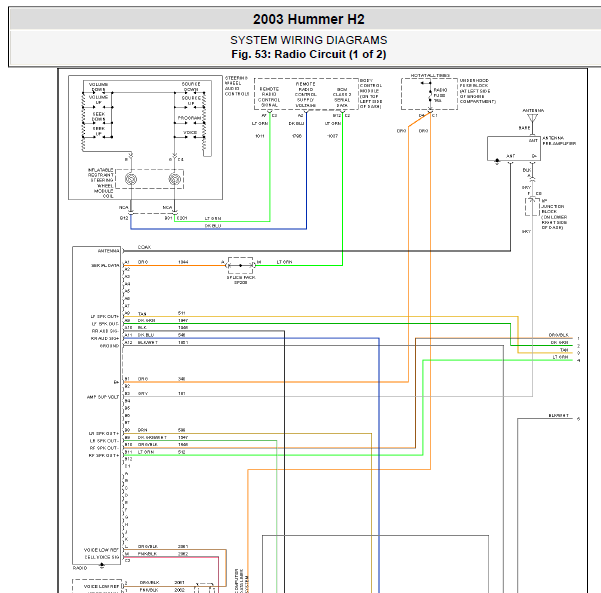The height and width of the screenshot is (593, 601).
Task: Click the 'AMP SUP VOLT' radio pin label
Action: click(x=103, y=397)
